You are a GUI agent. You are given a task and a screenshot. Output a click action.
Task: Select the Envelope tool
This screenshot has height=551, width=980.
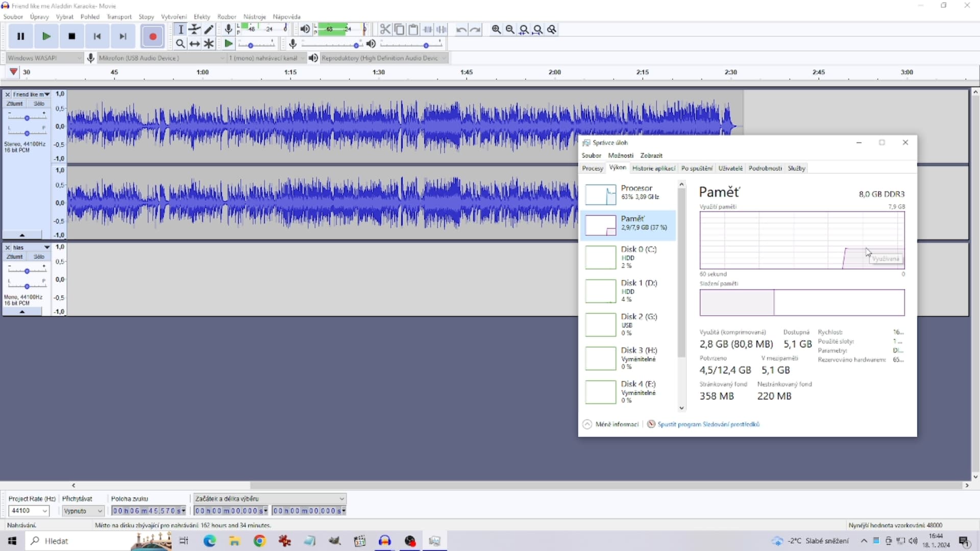(194, 29)
